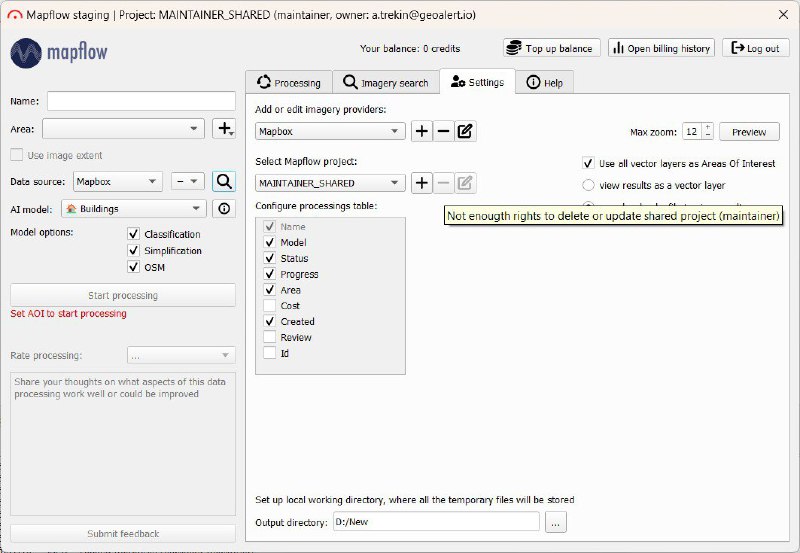The width and height of the screenshot is (800, 553).
Task: Select the Settings tab
Action: click(x=477, y=82)
